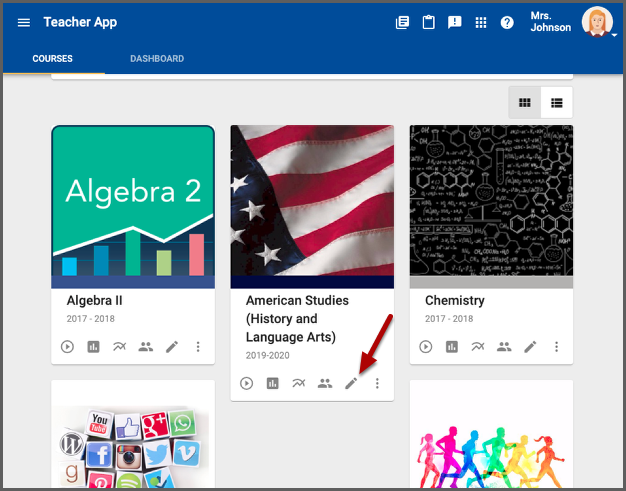
Task: Edit the American Studies course with pencil
Action: pos(351,383)
